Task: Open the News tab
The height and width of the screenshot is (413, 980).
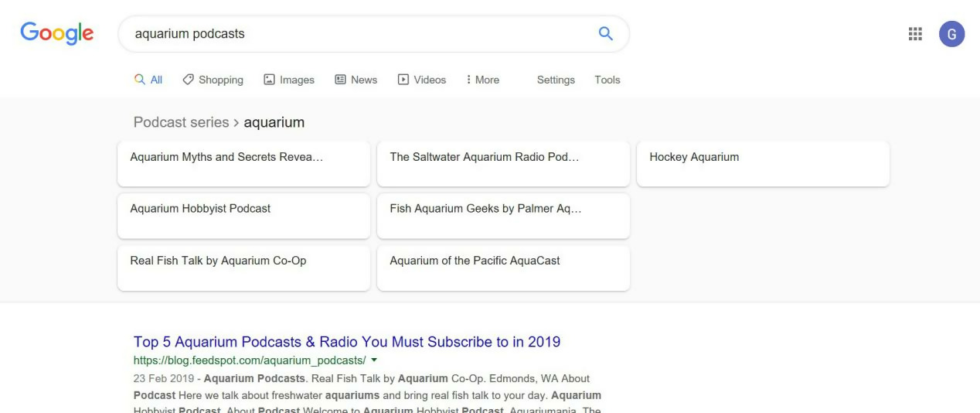Action: [356, 80]
